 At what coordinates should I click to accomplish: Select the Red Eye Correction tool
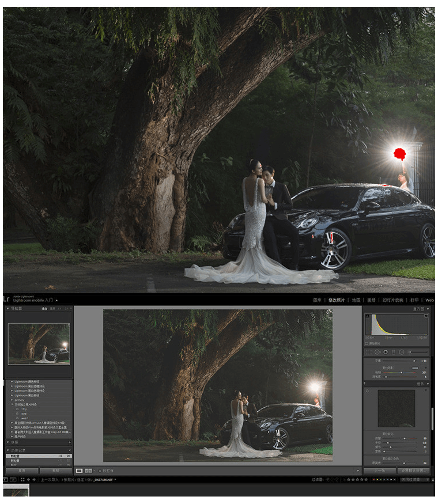click(385, 352)
